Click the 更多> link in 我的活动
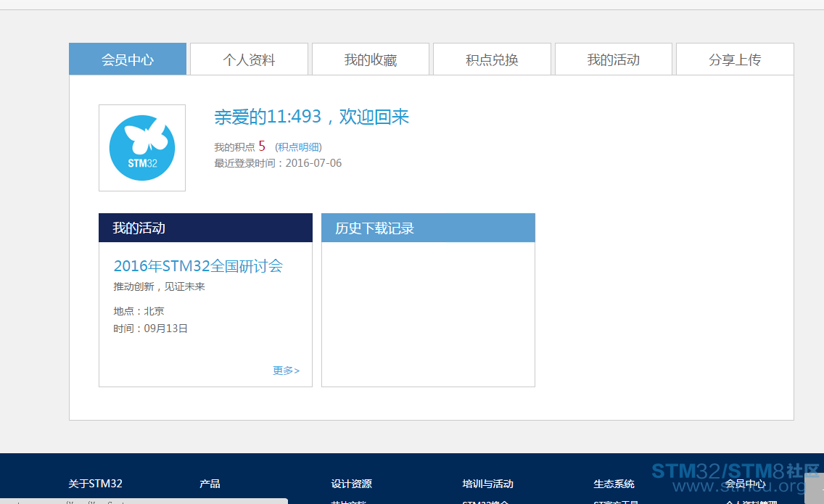Viewport: 824px width, 504px height. [286, 371]
